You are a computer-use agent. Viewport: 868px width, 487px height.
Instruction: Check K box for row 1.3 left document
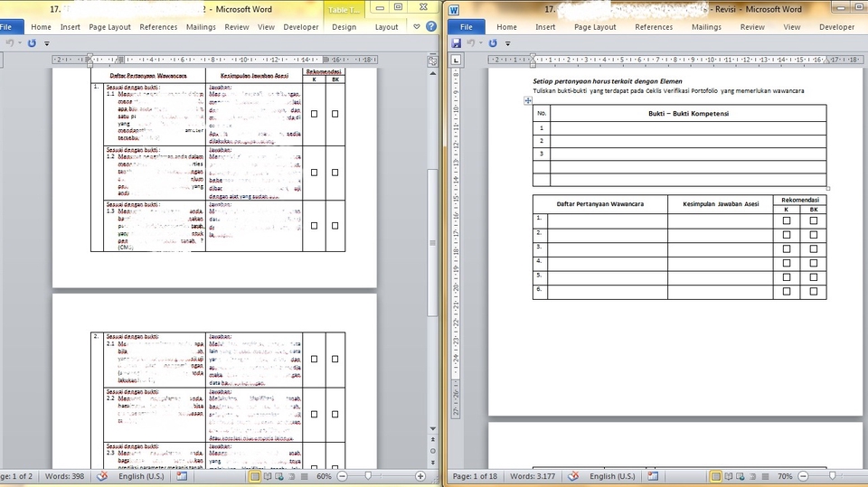314,225
